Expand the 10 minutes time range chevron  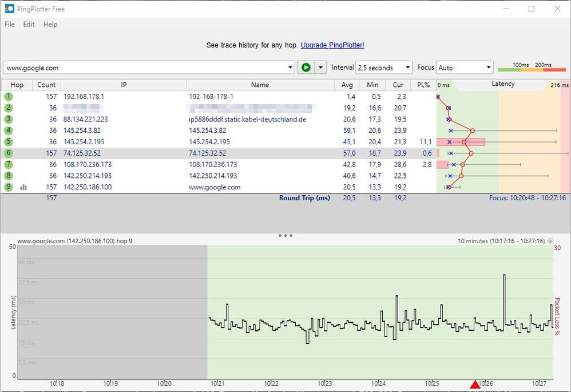(550, 241)
